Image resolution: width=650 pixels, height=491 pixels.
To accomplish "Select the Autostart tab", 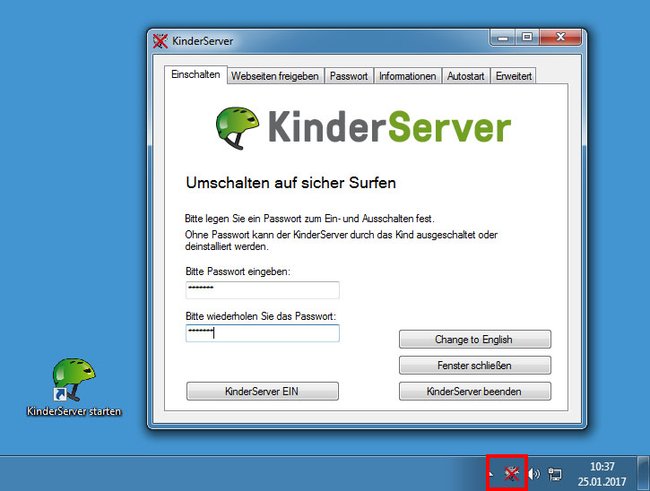I will pos(466,76).
